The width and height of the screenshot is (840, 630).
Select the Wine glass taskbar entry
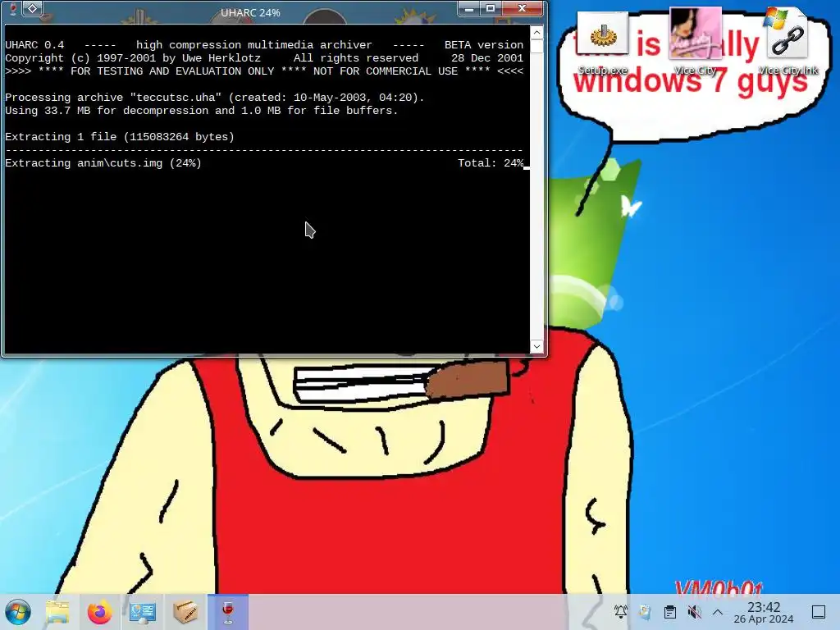[228, 612]
